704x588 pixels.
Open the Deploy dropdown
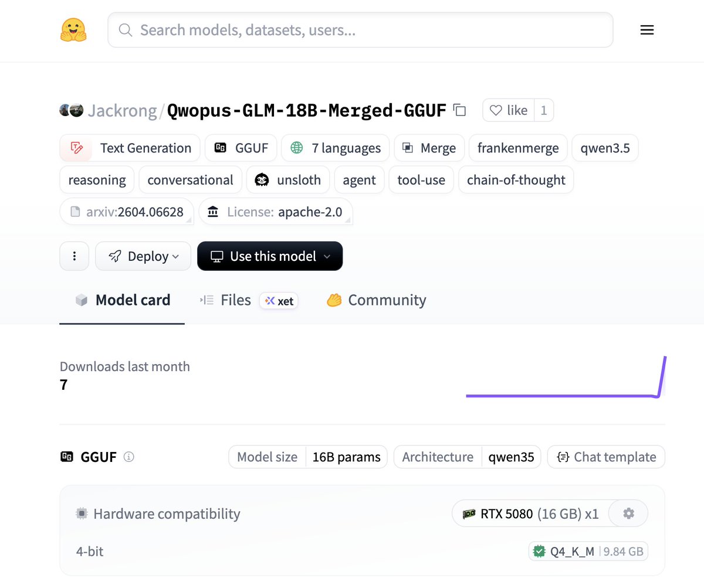143,256
